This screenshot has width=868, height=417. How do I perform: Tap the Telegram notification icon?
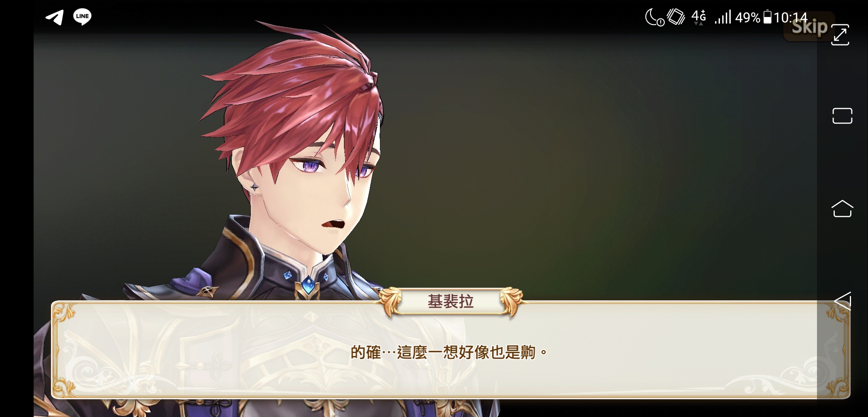[x=55, y=17]
